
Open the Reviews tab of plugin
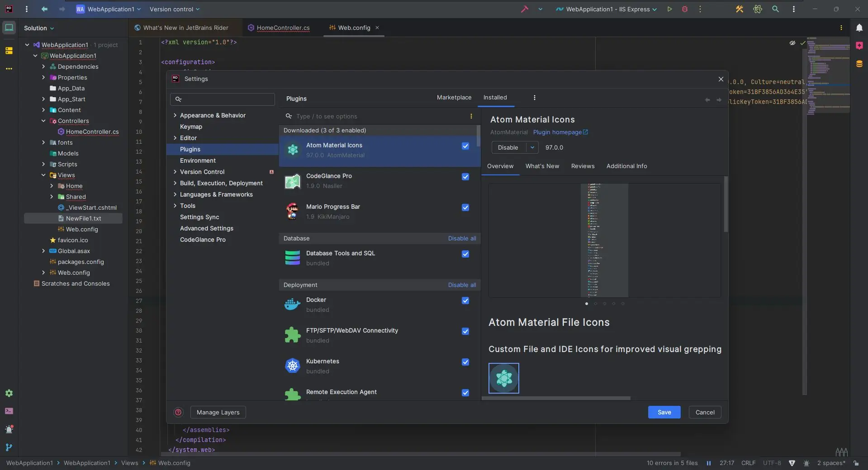[583, 166]
